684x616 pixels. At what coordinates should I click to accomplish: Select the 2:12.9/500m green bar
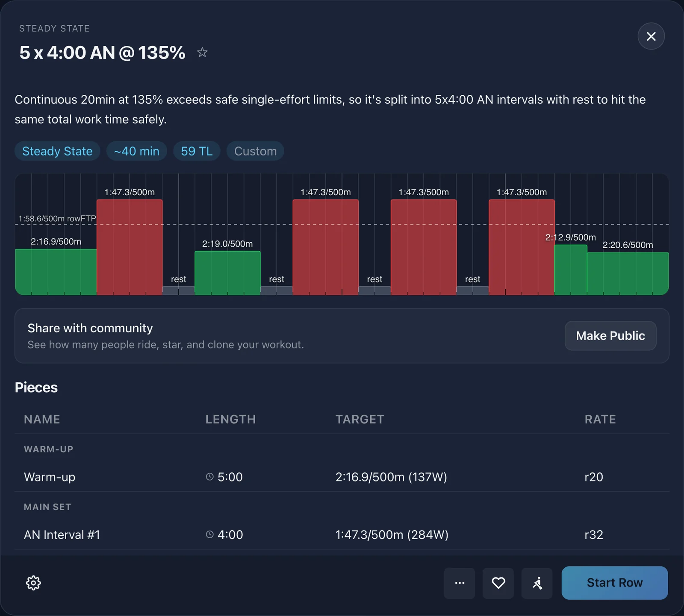(x=571, y=270)
